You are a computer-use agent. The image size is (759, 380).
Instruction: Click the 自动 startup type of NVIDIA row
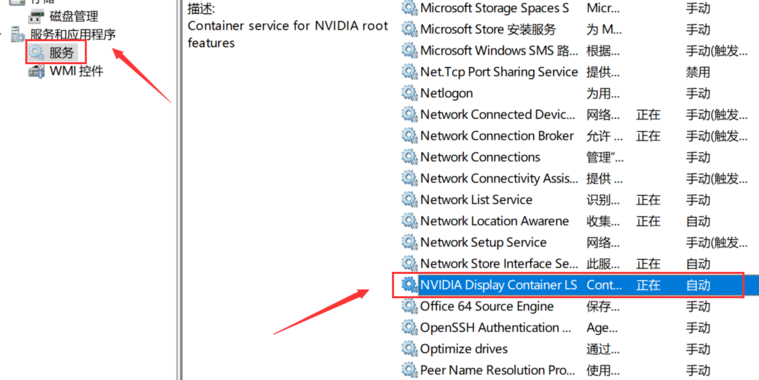(698, 285)
